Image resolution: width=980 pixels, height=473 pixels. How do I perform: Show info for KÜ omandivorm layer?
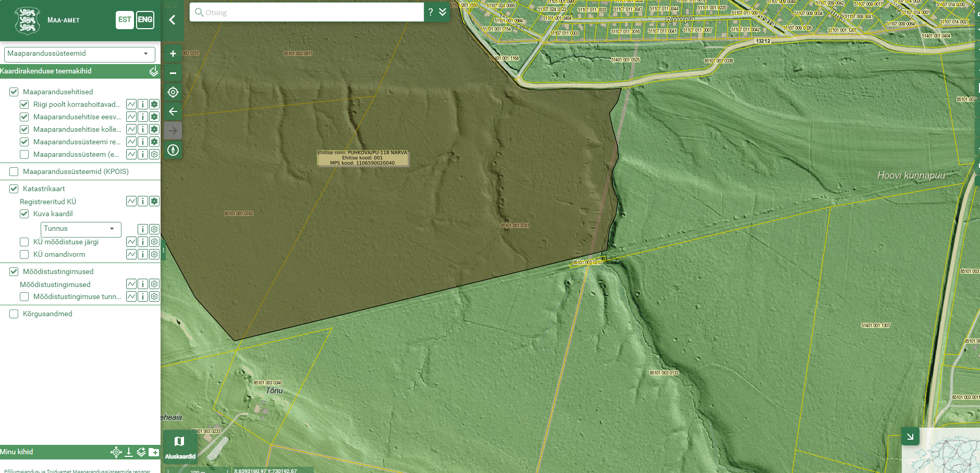(143, 254)
